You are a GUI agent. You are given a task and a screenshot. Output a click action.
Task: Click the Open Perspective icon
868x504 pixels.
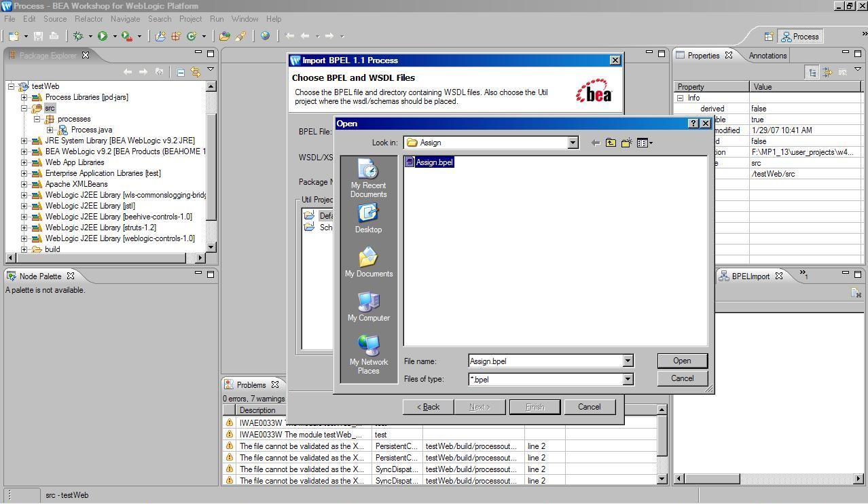pyautogui.click(x=769, y=37)
